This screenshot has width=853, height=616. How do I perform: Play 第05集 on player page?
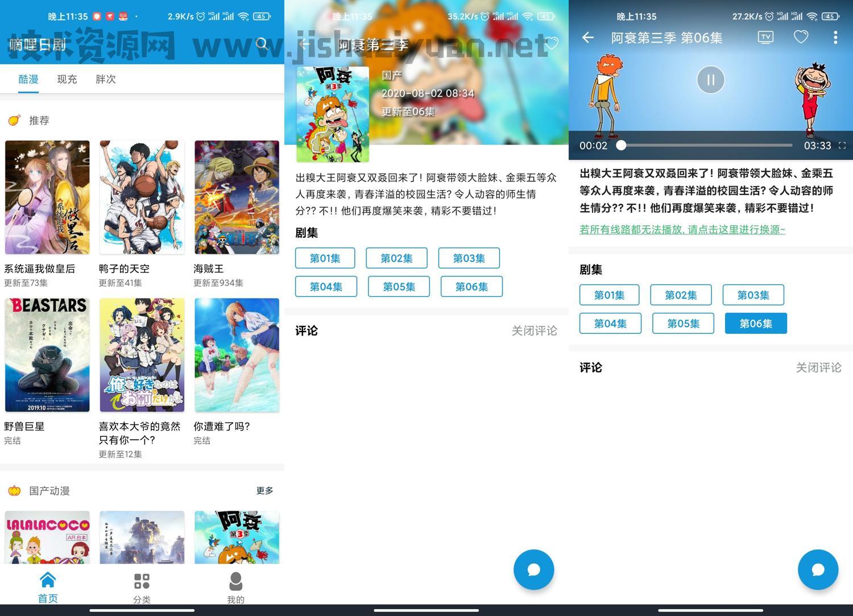point(683,324)
